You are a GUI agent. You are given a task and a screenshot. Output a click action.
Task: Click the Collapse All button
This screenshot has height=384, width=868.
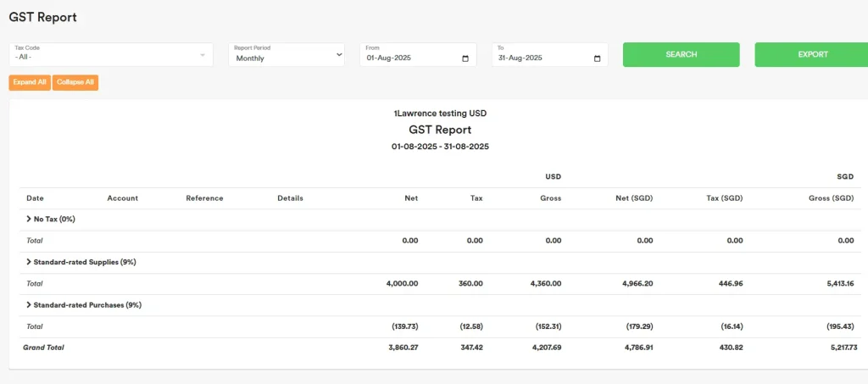click(75, 82)
